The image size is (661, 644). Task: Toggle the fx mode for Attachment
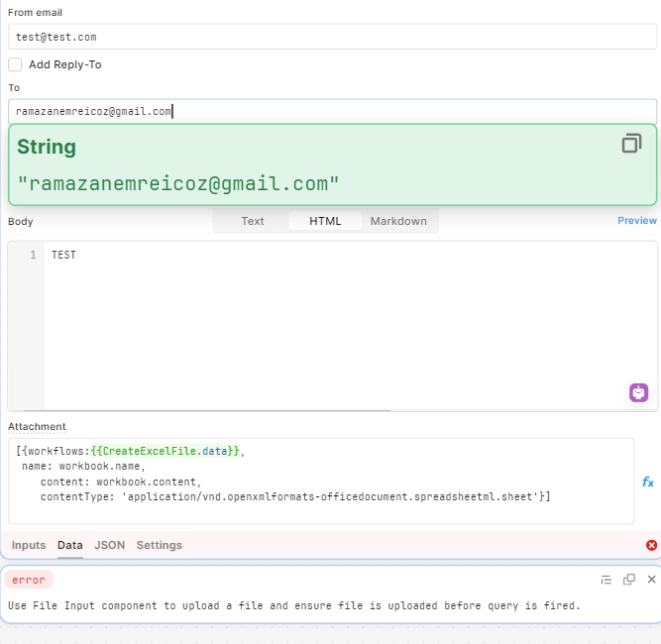647,482
